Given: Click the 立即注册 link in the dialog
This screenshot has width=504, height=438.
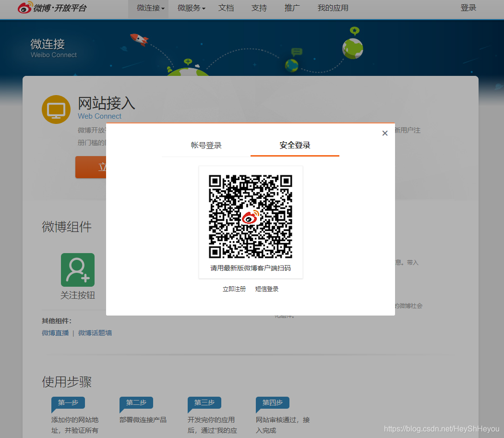Looking at the screenshot, I should point(234,289).
